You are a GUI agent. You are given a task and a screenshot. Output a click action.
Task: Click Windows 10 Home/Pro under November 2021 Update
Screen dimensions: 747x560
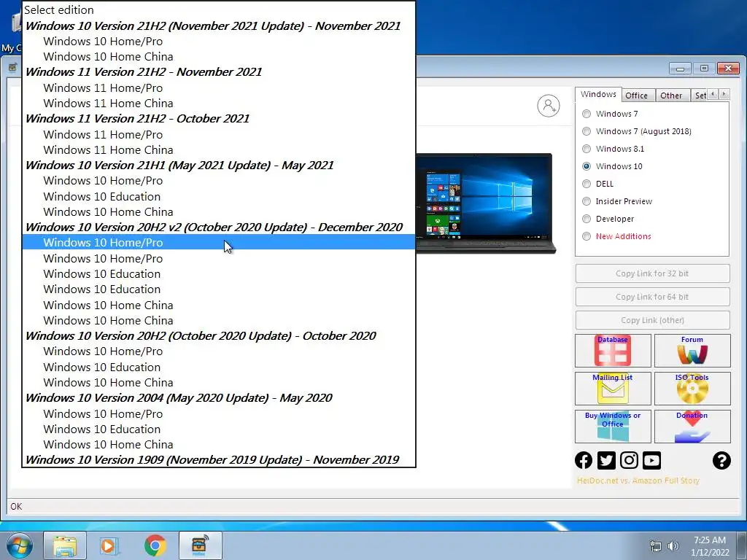tap(219, 42)
